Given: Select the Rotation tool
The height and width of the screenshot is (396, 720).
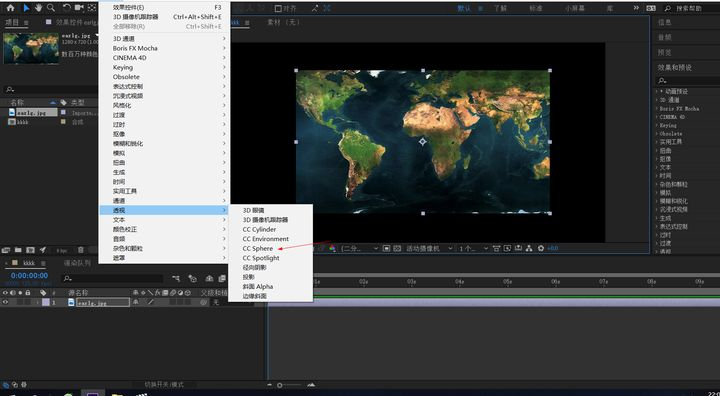Looking at the screenshot, I should tap(67, 8).
